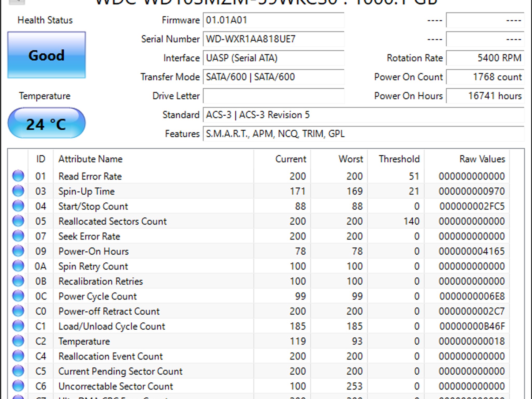The width and height of the screenshot is (532, 399).
Task: Click the Serial Number field WD-WXR1AA818UE7
Action: pyautogui.click(x=274, y=39)
